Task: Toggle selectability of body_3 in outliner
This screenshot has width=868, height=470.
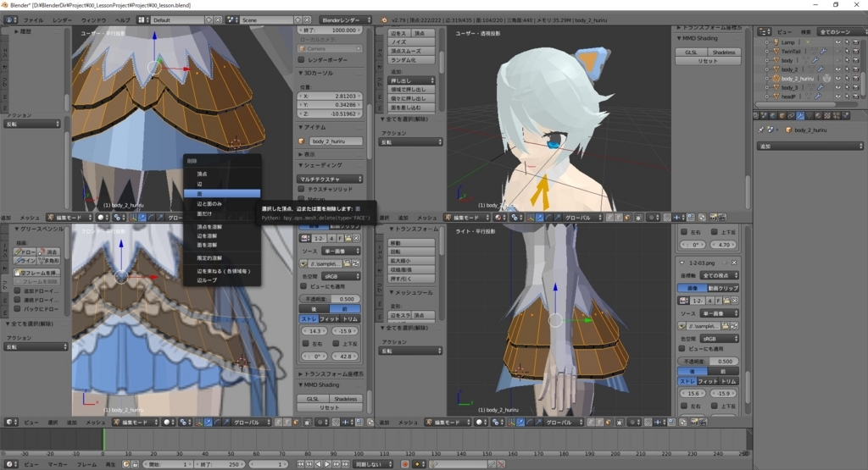Action: [847, 87]
